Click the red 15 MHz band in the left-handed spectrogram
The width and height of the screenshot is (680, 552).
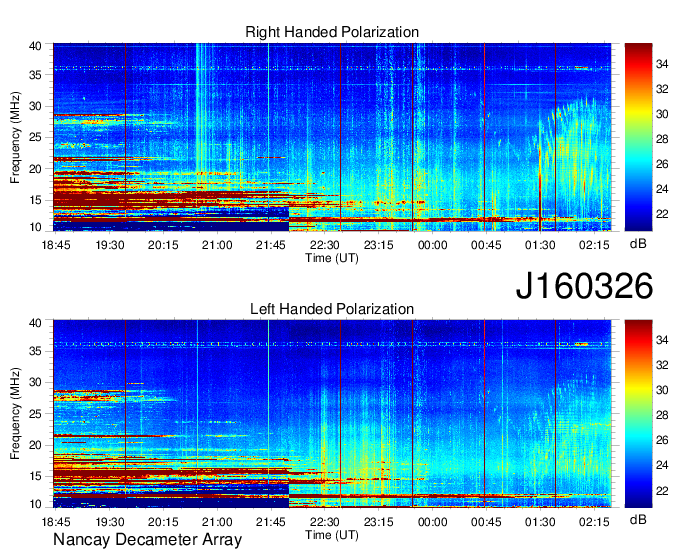coord(173,473)
